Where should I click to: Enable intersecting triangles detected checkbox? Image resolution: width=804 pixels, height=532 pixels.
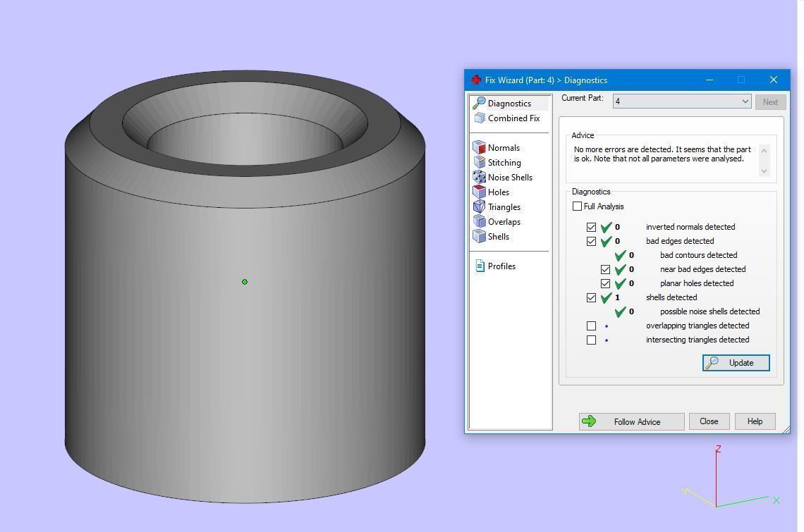pos(591,340)
